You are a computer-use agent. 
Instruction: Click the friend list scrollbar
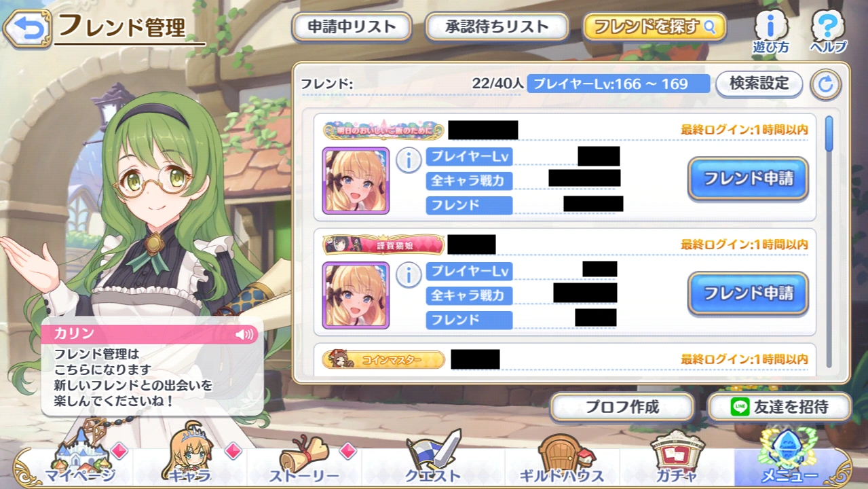click(829, 133)
